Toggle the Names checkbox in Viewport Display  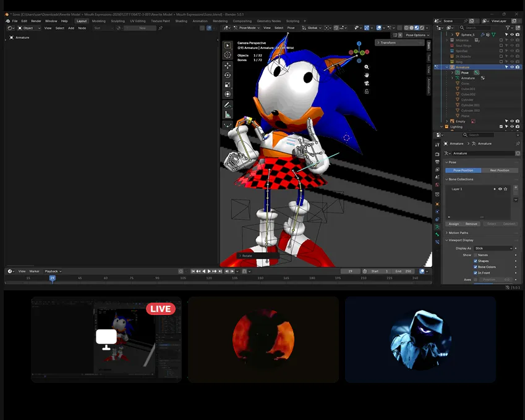click(475, 254)
